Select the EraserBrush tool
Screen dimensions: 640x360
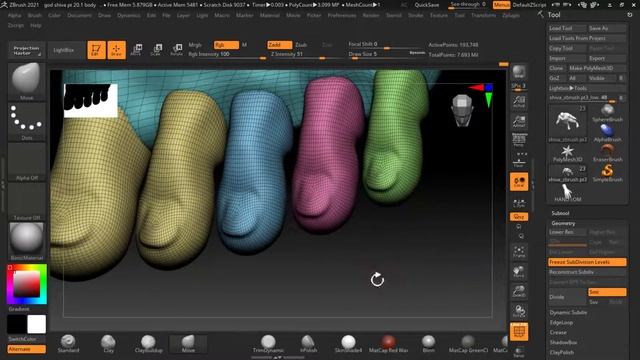coord(607,153)
